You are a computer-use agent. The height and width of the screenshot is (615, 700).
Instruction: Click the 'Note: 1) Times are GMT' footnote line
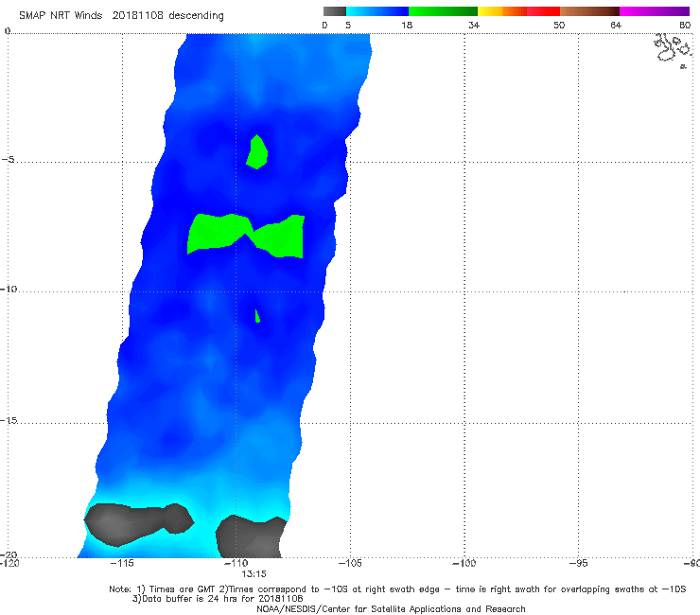[x=397, y=589]
